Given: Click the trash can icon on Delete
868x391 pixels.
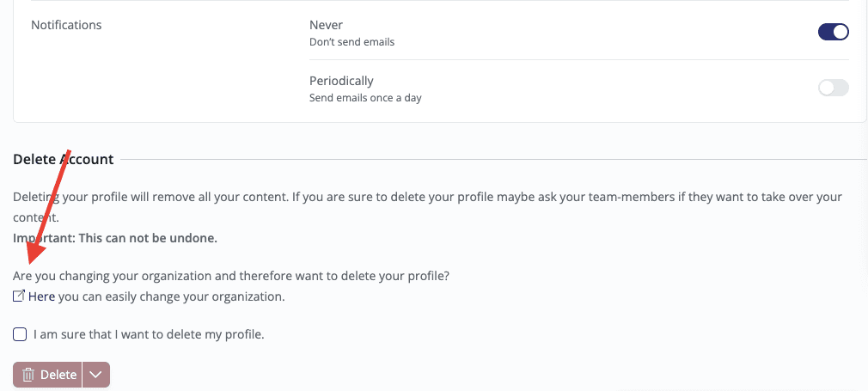Looking at the screenshot, I should click(x=28, y=375).
